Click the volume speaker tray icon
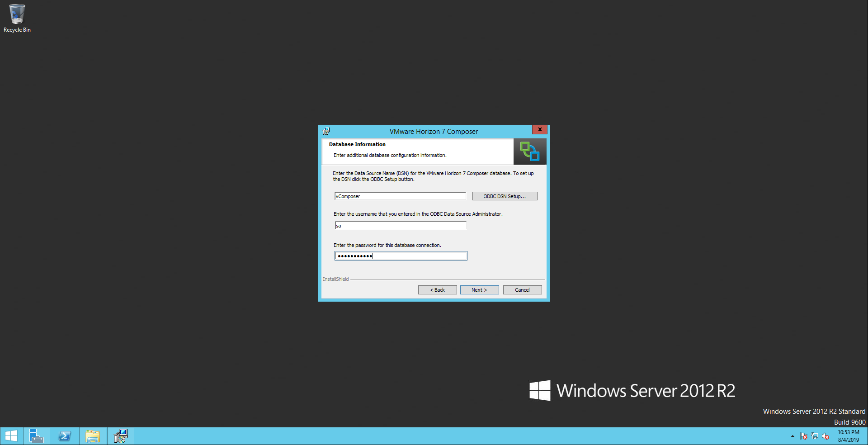 tap(826, 436)
